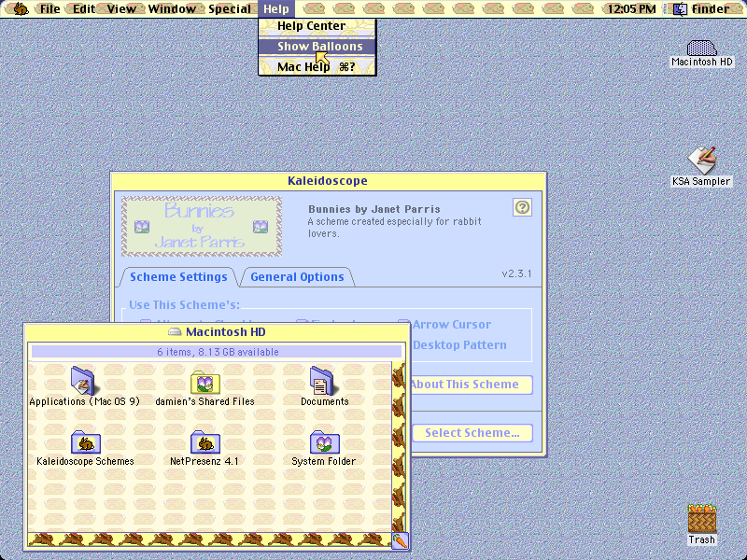The width and height of the screenshot is (747, 560).
Task: Click '6 items, 8.13 GB available' status text
Action: click(x=218, y=352)
